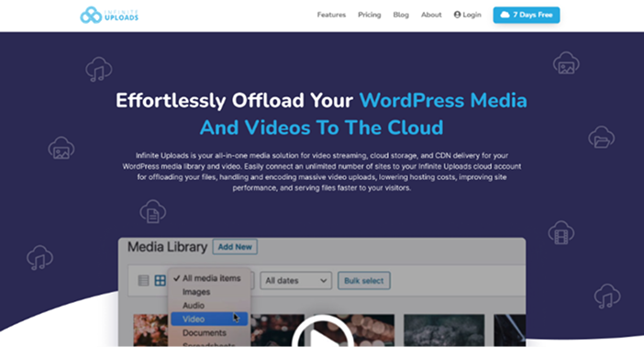Image resolution: width=644 pixels, height=347 pixels.
Task: Select the grid view icon in Media Library
Action: coord(161,280)
